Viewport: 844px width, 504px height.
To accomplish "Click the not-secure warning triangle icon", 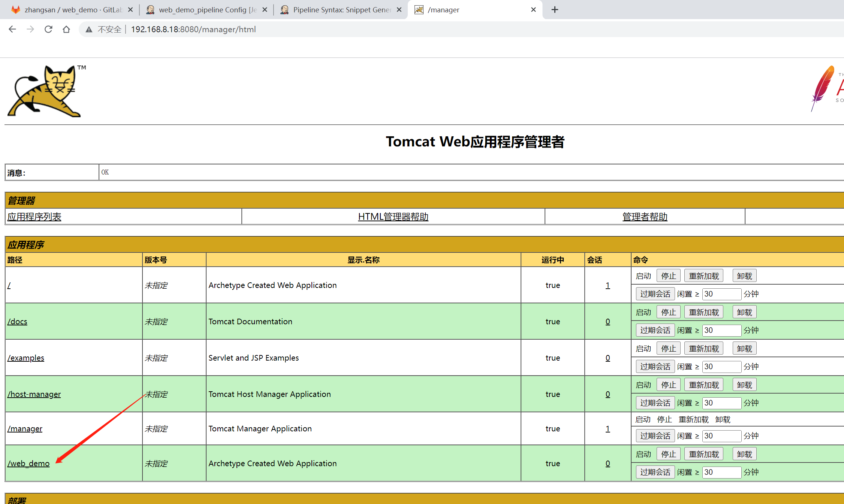I will (89, 30).
